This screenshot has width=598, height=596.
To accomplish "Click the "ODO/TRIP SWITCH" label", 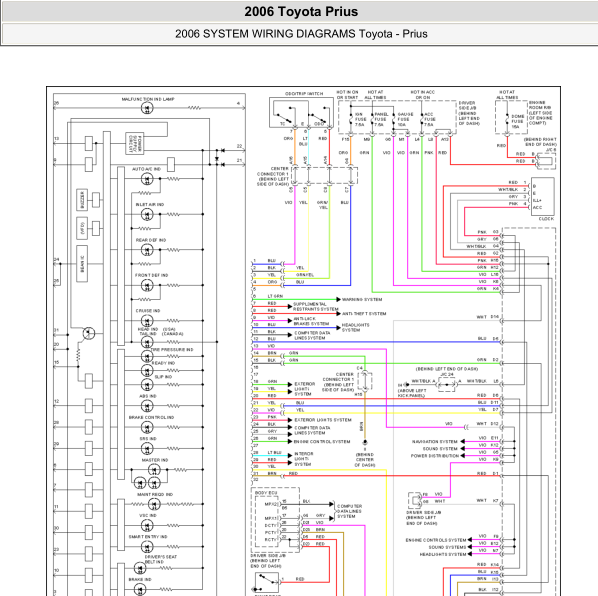I will 304,94.
